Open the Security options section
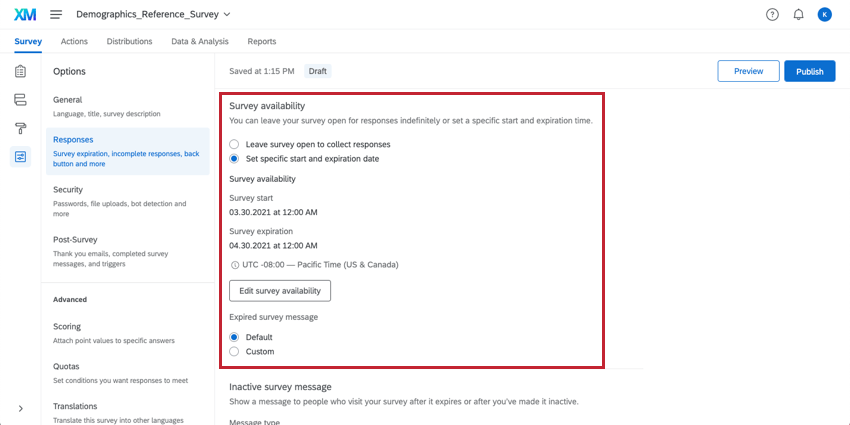Screen dimensions: 850x425 pos(128,201)
